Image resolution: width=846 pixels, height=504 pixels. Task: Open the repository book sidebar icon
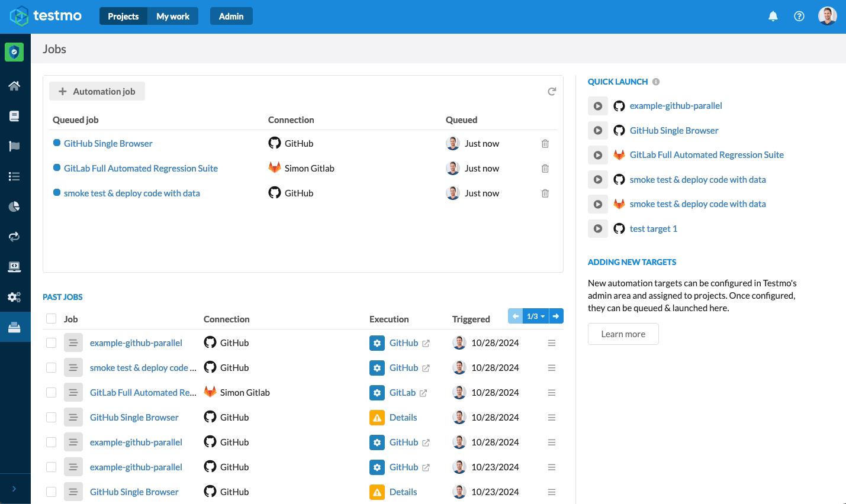tap(14, 116)
